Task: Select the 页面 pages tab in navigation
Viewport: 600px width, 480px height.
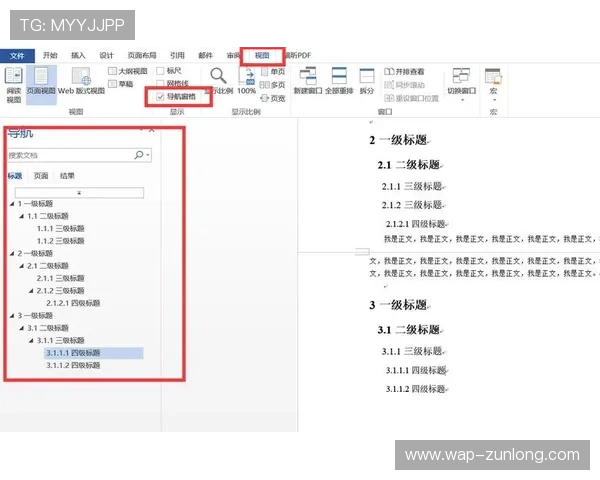Action: 41,176
